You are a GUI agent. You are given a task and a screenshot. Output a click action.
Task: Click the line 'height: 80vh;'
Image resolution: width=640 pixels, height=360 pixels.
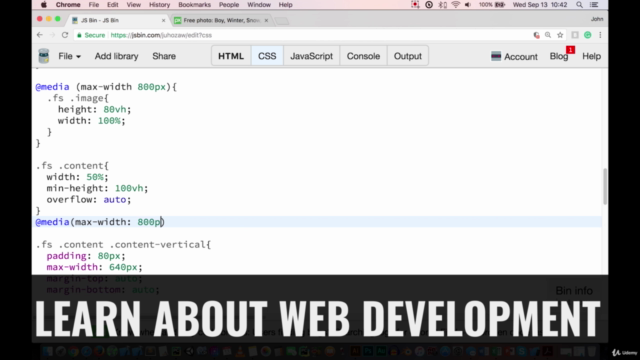tap(94, 109)
